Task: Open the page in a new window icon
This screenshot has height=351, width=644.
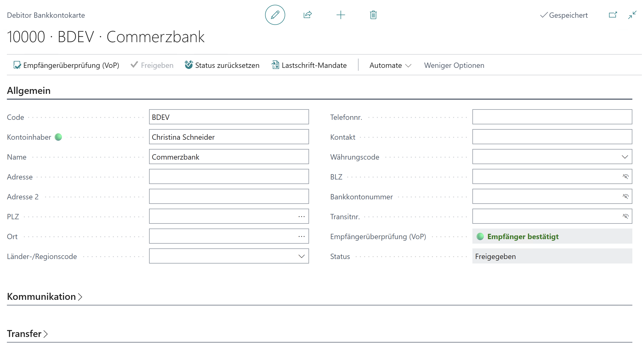Action: (x=612, y=15)
